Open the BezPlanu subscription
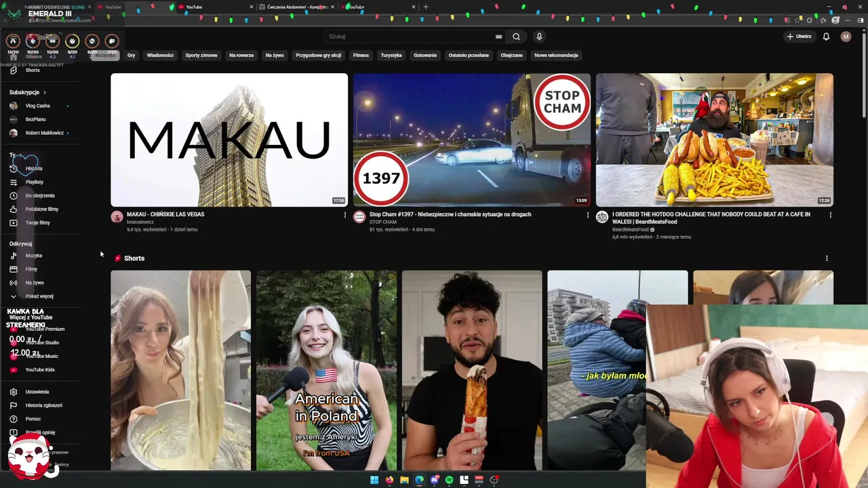The image size is (868, 488). tap(35, 119)
